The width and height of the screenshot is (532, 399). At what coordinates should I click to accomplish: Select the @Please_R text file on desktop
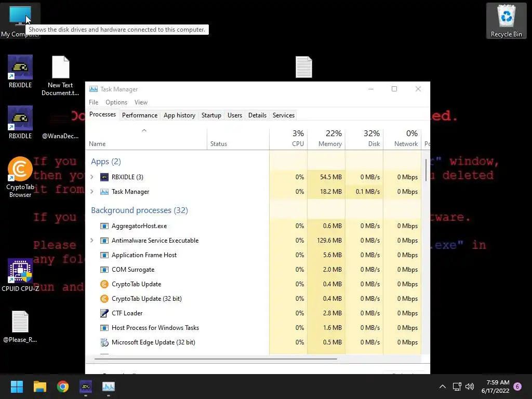click(x=20, y=326)
